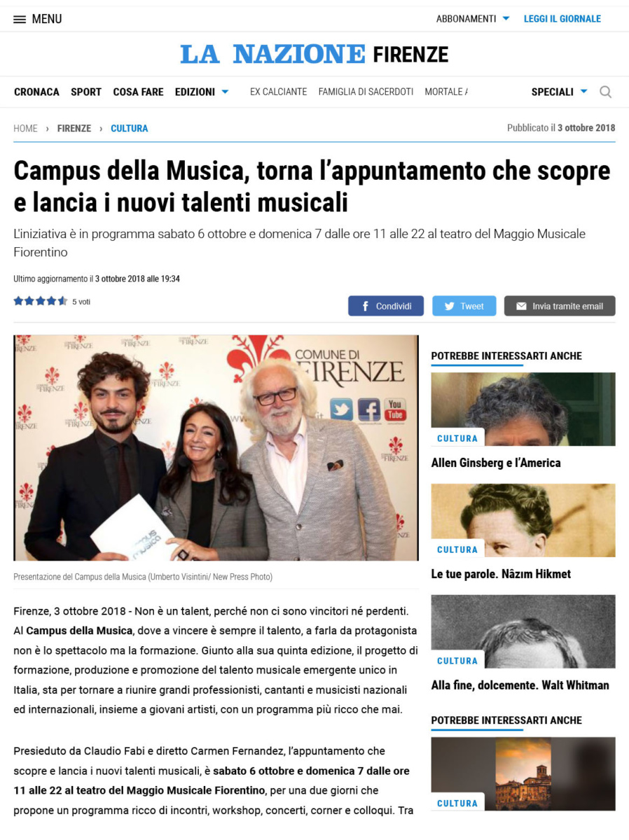Select Cosa Fare in navigation

click(x=138, y=92)
